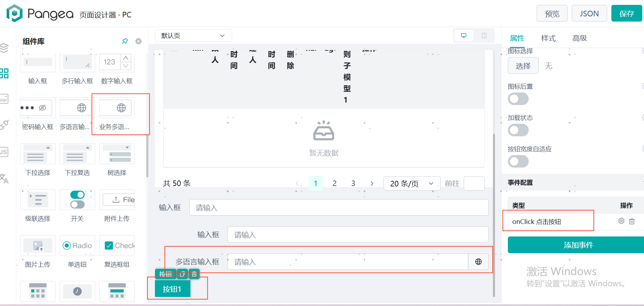The height and width of the screenshot is (306, 644).
Task: Select pagination page 1
Action: 316,183
